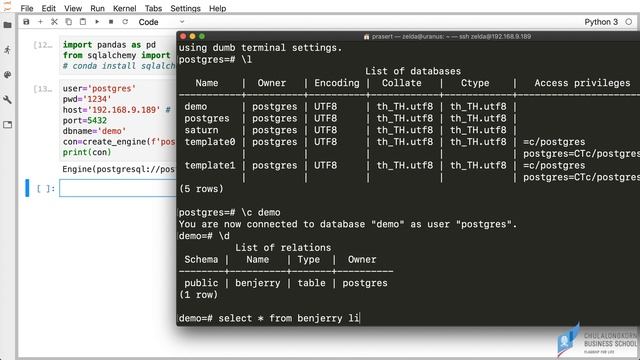Switch kernel via Python 3 label
This screenshot has width=640, height=360.
pyautogui.click(x=601, y=22)
